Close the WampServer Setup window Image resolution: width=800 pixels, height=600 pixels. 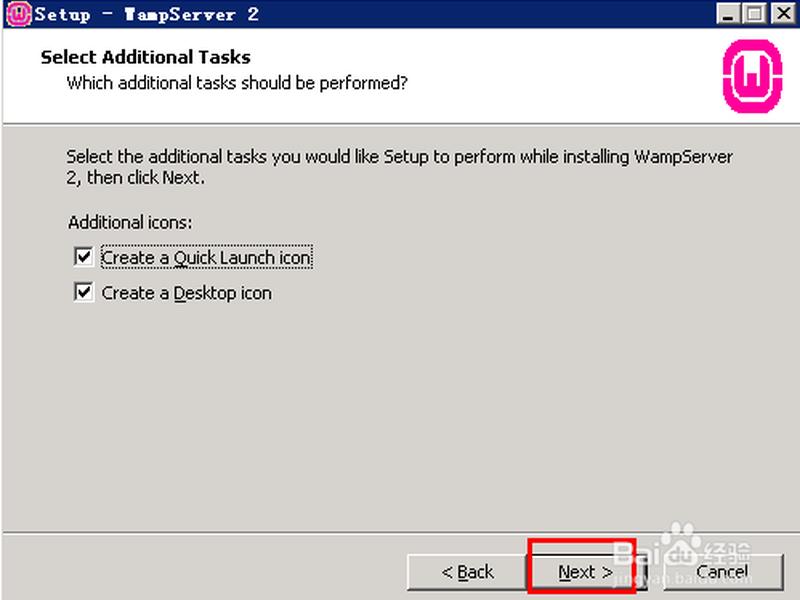pos(783,13)
